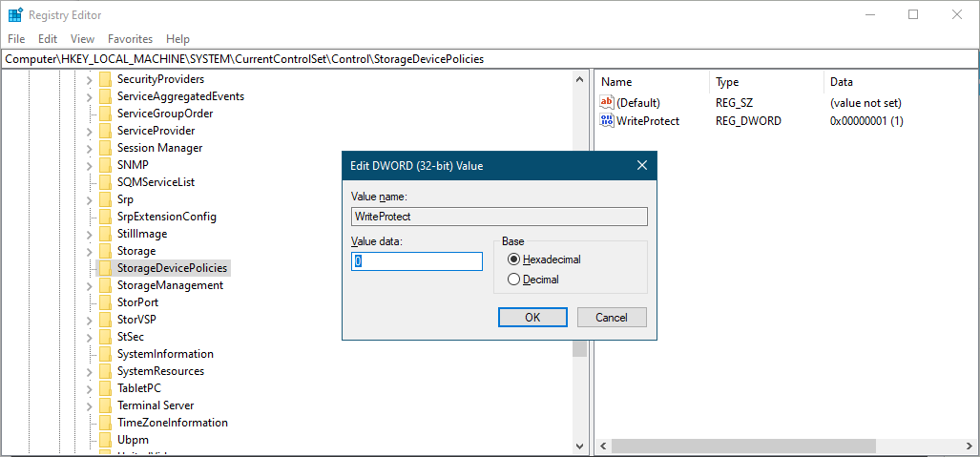Screen dimensions: 980x457
Task: Click the Registry Editor app icon in title bar
Action: point(15,15)
